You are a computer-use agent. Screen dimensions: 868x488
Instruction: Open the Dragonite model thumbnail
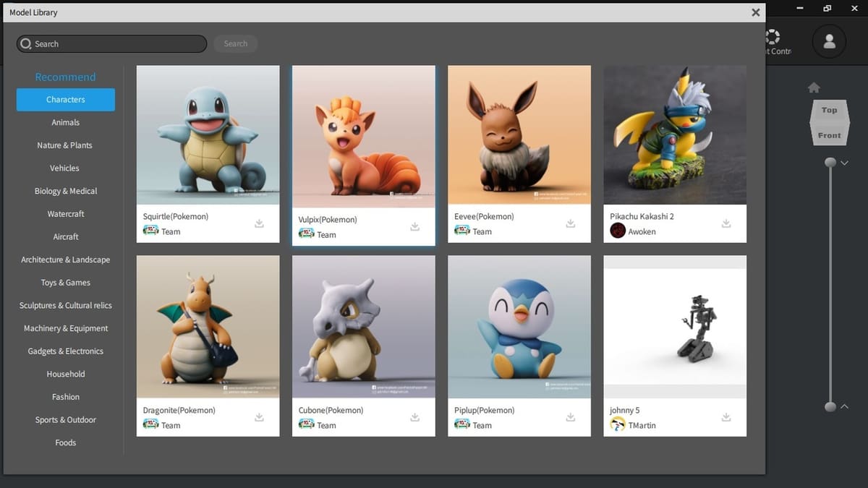208,327
